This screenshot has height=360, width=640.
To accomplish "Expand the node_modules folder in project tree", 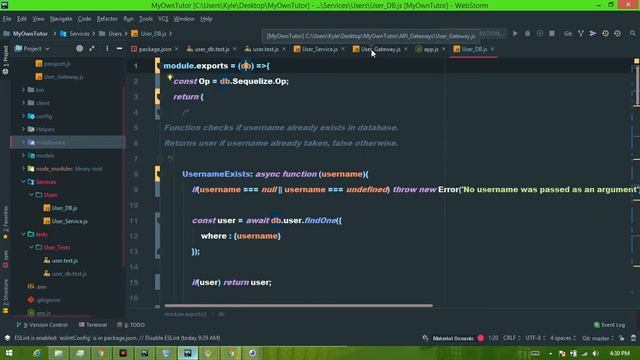I will pos(23,169).
